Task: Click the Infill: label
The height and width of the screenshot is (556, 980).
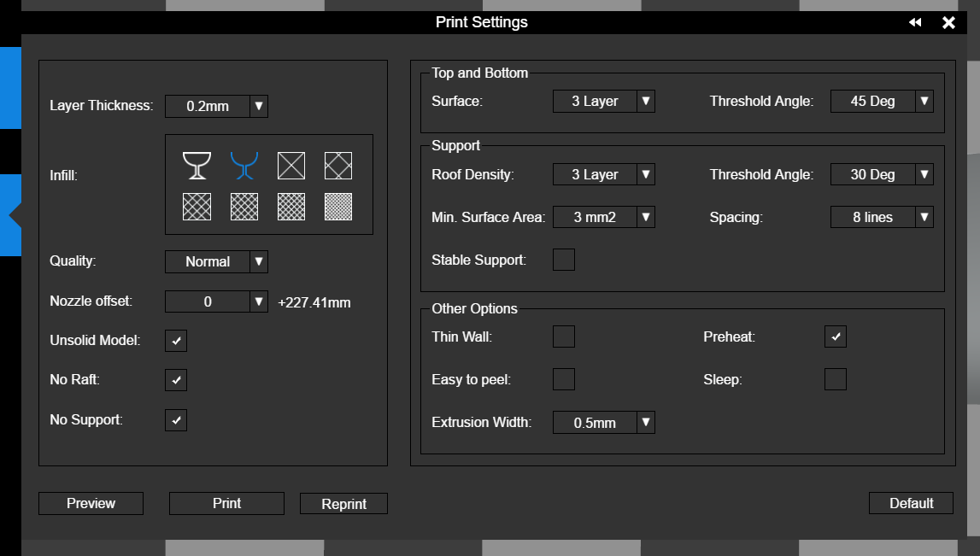Action: point(64,176)
